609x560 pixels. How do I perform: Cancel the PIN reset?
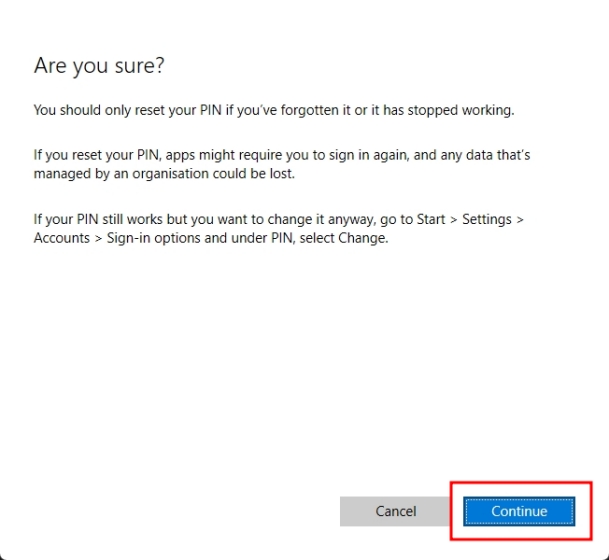click(395, 511)
